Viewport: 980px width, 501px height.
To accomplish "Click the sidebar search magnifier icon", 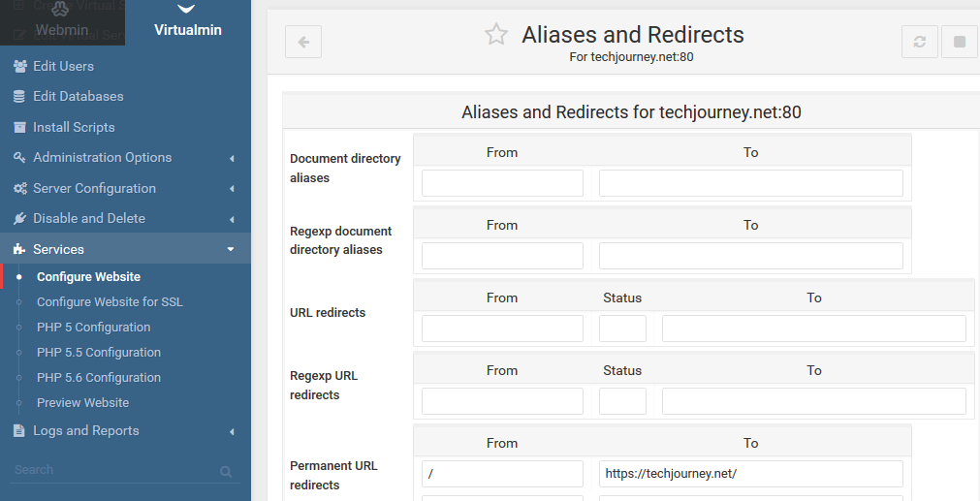I will (226, 472).
